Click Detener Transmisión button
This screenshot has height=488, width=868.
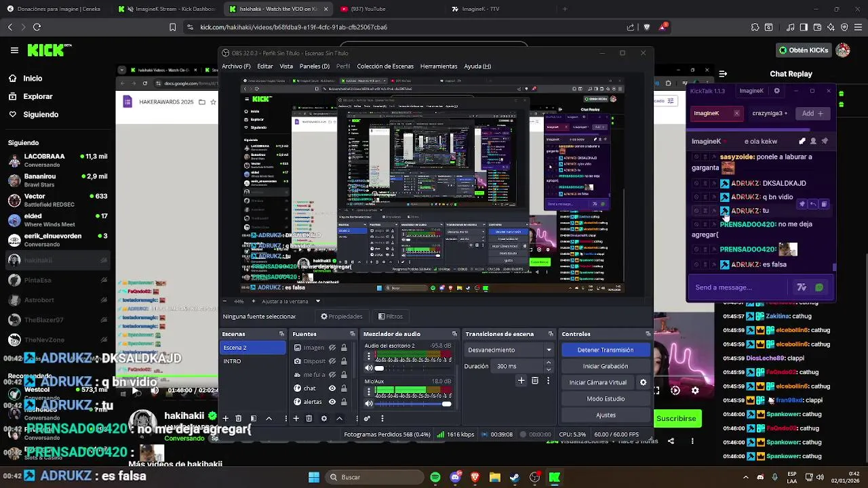605,350
